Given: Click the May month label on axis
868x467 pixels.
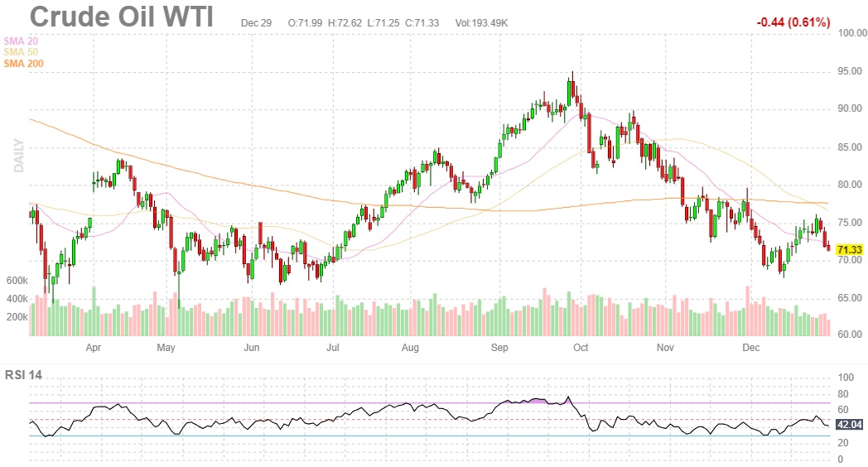Looking at the screenshot, I should pos(166,348).
